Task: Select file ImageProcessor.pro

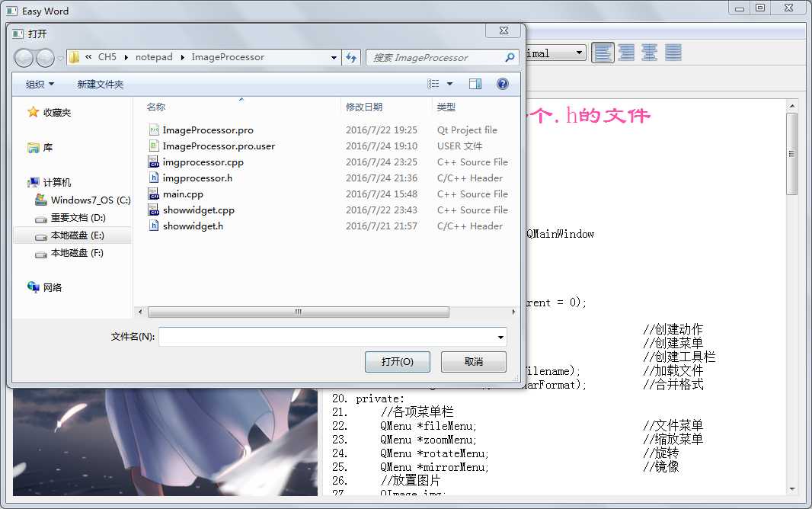Action: [x=208, y=130]
